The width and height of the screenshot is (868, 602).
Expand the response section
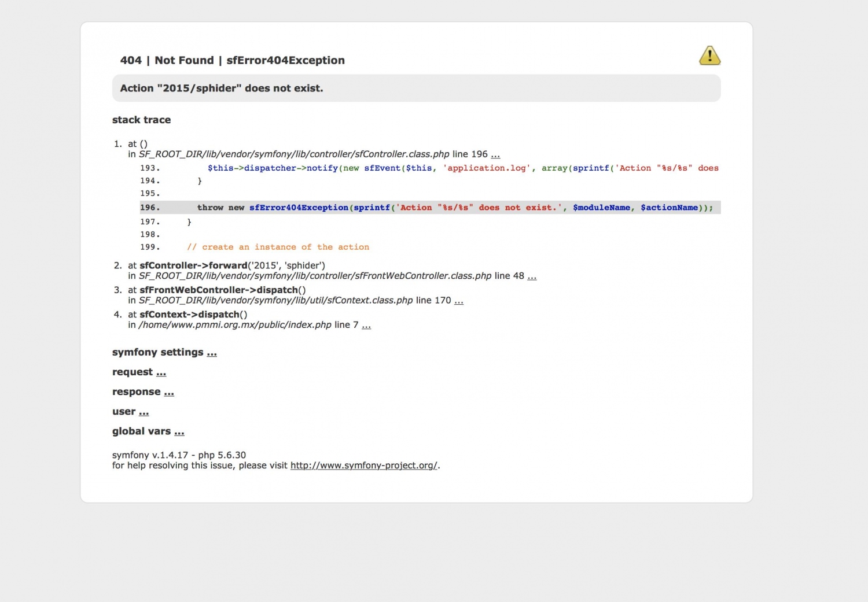click(x=169, y=392)
